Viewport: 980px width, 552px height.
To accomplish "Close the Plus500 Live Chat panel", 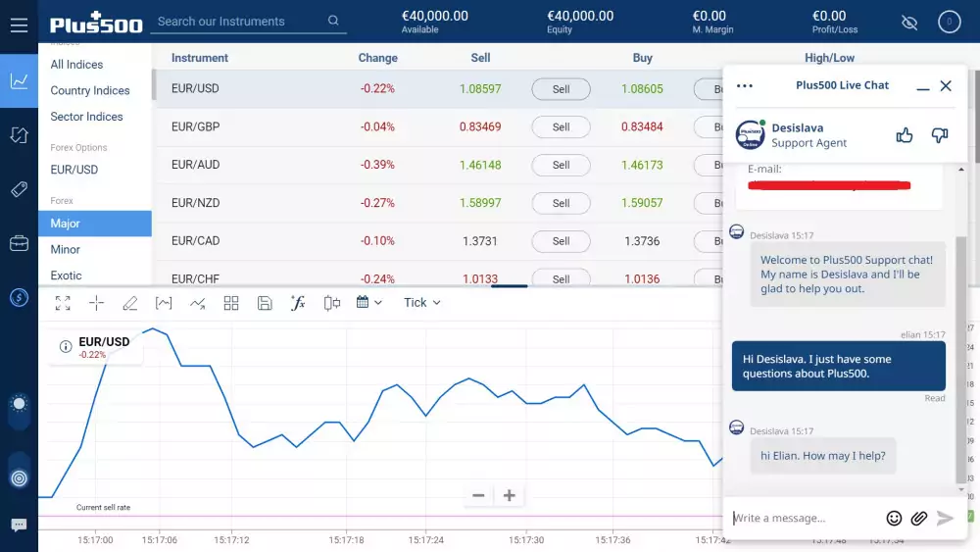I will coord(946,85).
